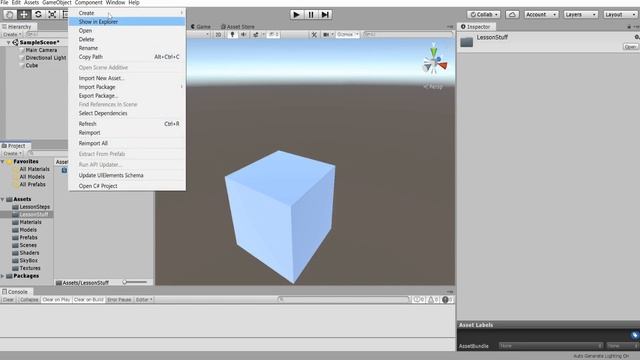Expand the Packages tree arrow
640x360 pixels.
coord(3,276)
